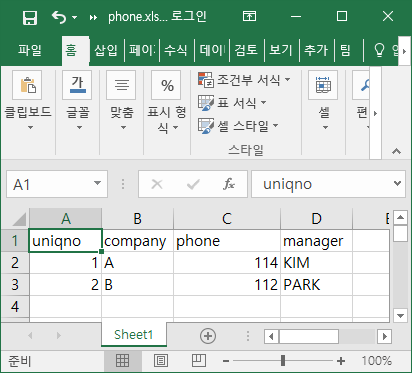412x373 pixels.
Task: Click cell containing 112
Action: (227, 285)
